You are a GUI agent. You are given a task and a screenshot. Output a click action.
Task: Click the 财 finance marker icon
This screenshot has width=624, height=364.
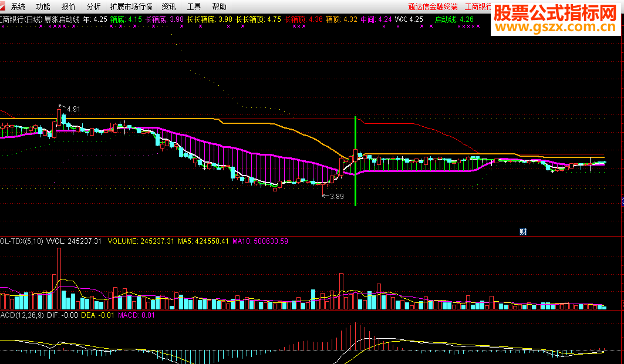(523, 231)
